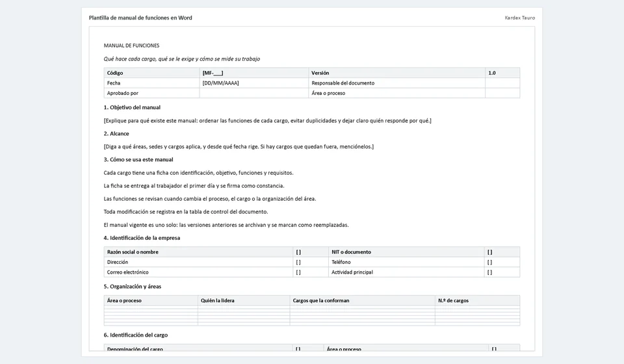The width and height of the screenshot is (624, 364).
Task: Select the 'MANUAL DE FUNCIONES' heading
Action: point(131,45)
